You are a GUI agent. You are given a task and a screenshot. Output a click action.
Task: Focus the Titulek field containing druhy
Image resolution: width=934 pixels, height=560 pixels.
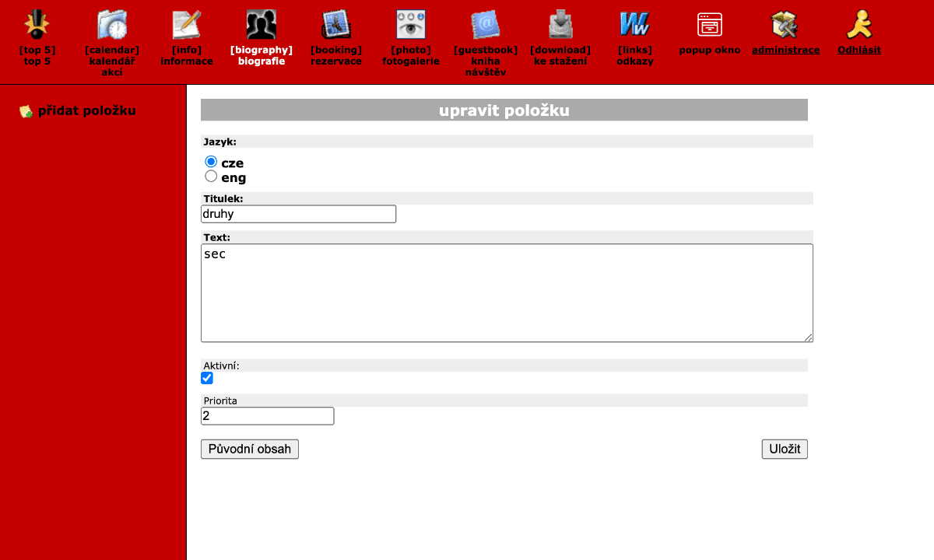coord(298,214)
